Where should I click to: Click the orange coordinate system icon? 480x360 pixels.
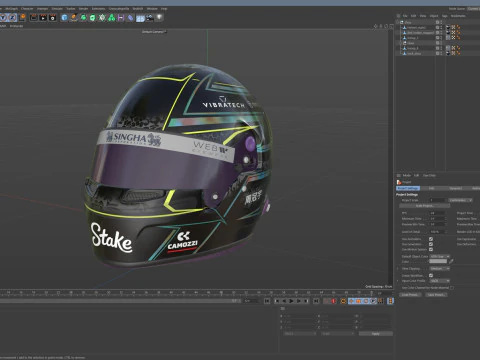tap(22, 17)
